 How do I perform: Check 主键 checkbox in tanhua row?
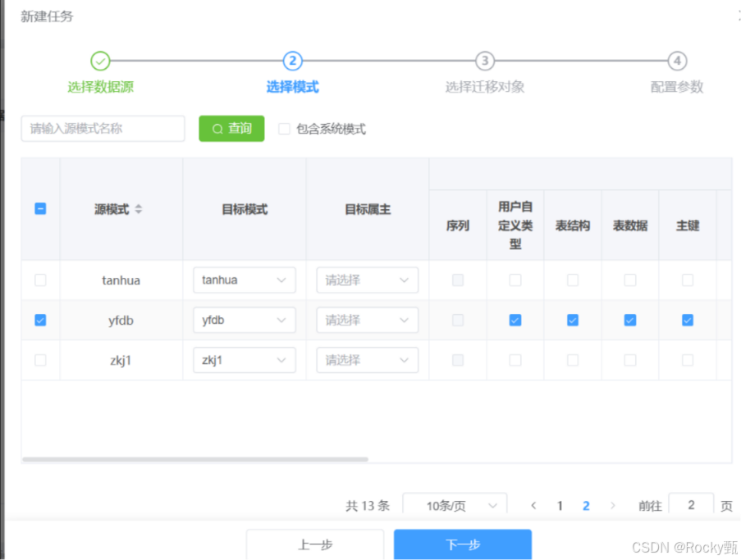[688, 280]
